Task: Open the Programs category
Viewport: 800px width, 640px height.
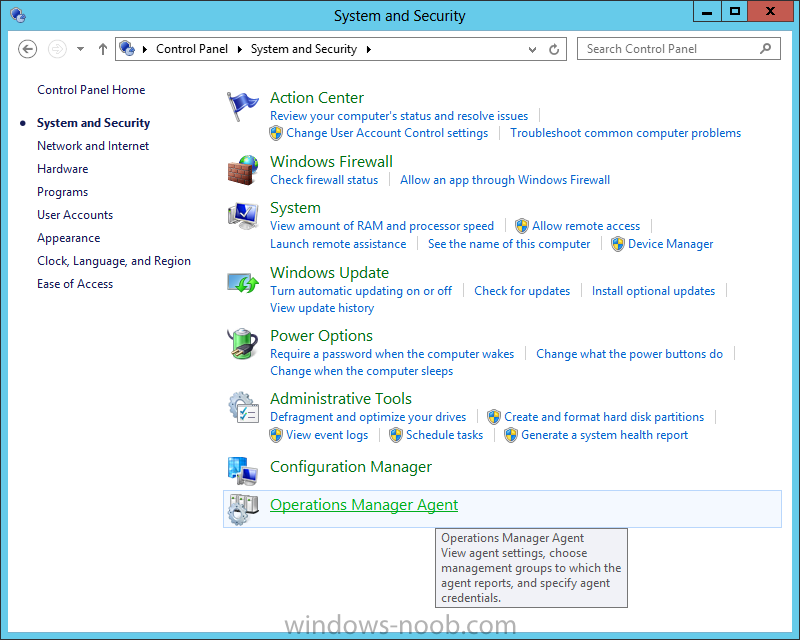Action: click(x=62, y=192)
